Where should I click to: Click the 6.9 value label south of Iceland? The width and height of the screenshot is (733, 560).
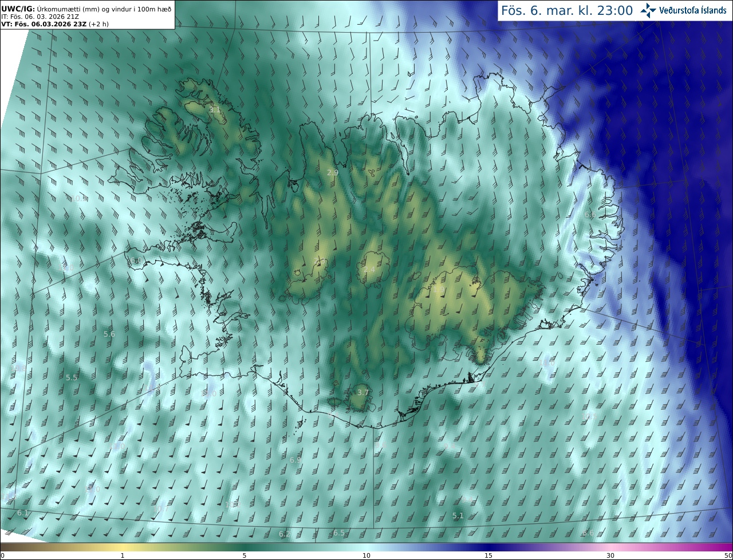295,460
